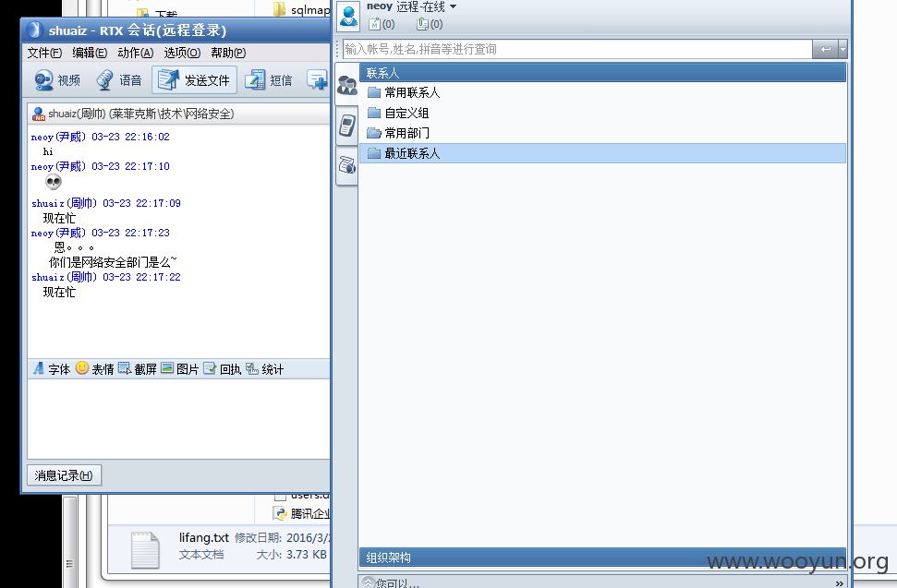Expand the 常用联系人 folder

coord(603,92)
